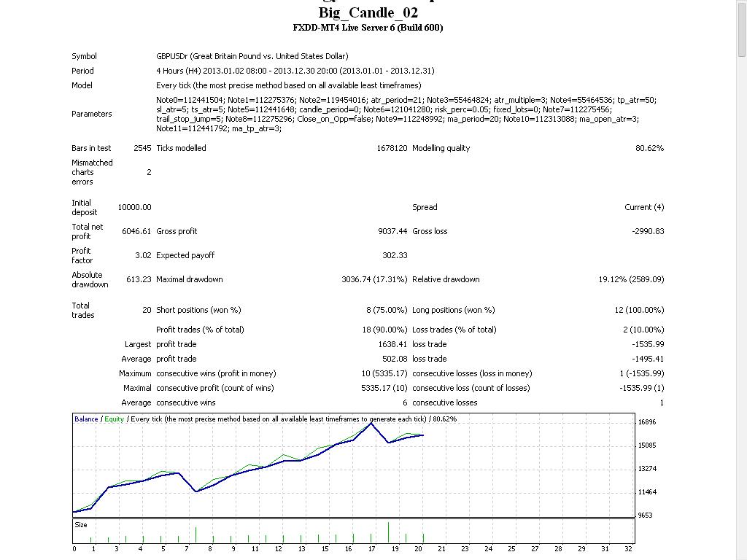747x560 pixels.
Task: Click Largest profit trade value 1638.41
Action: [x=392, y=344]
